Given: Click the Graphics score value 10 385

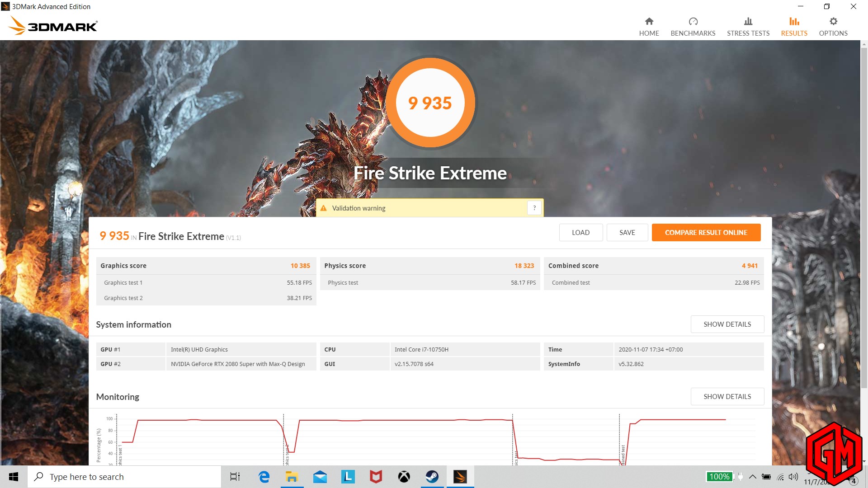Looking at the screenshot, I should click(300, 266).
